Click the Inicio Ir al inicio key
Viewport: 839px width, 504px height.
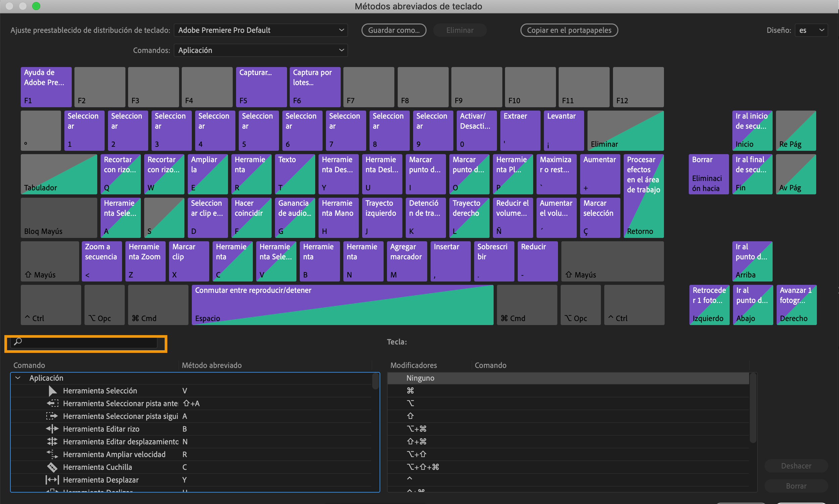752,131
